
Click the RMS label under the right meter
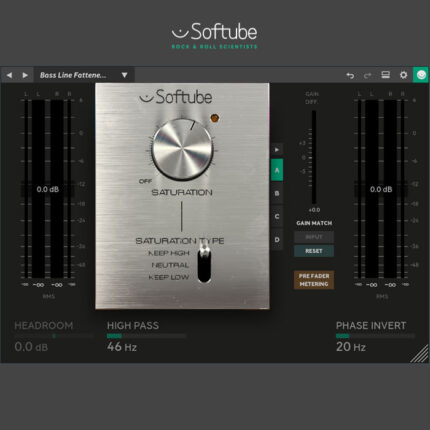382,296
